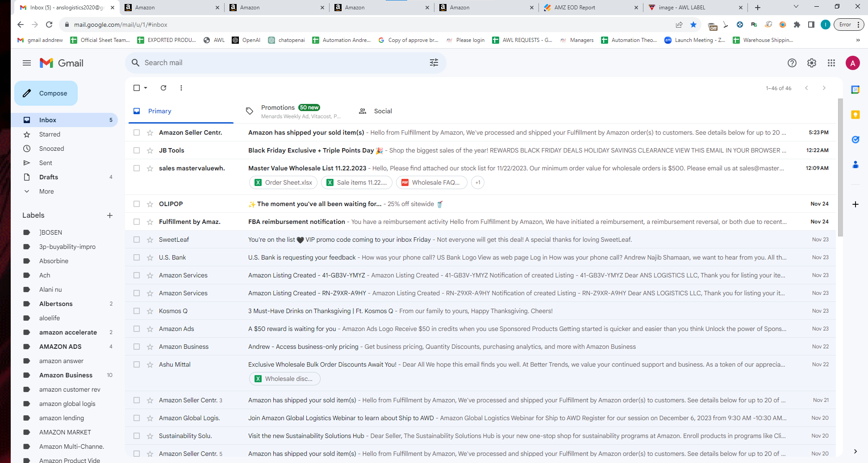Open the AWL REQUESTS bookmark
Screen dimensions: 868x463
click(522, 40)
